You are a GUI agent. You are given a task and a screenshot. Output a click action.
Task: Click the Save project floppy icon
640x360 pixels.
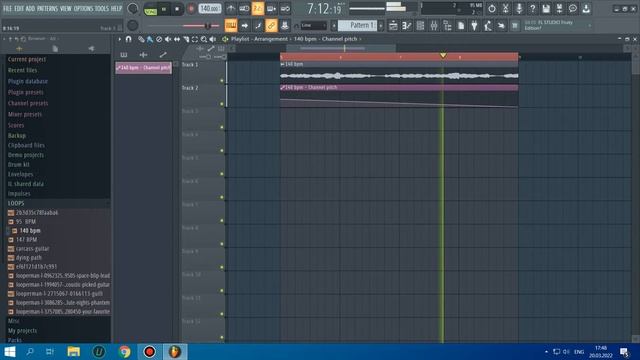point(546,8)
